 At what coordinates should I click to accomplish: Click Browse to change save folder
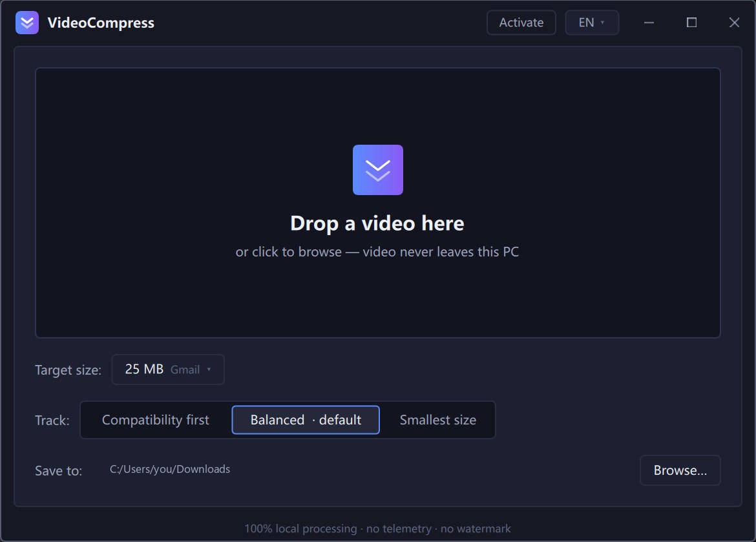click(680, 470)
